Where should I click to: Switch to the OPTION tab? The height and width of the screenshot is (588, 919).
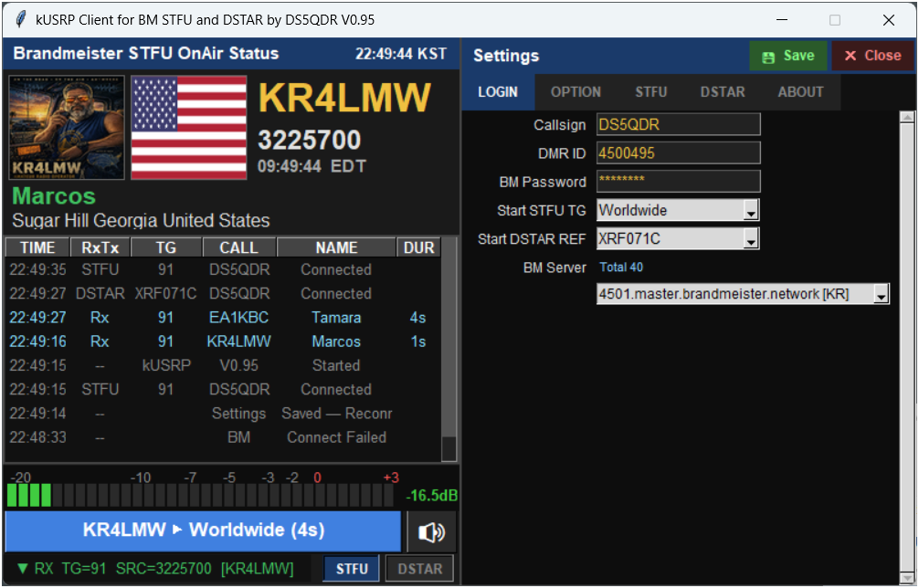click(x=576, y=92)
